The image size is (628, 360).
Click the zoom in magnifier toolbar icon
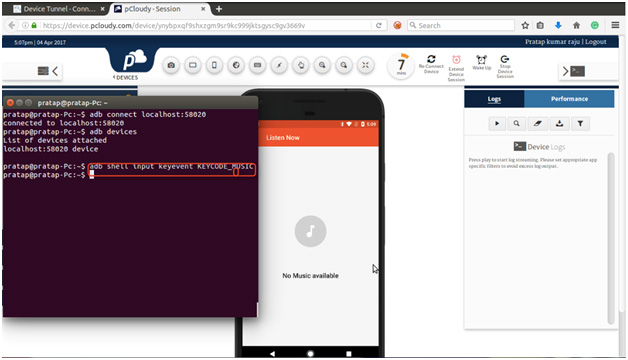(x=322, y=65)
